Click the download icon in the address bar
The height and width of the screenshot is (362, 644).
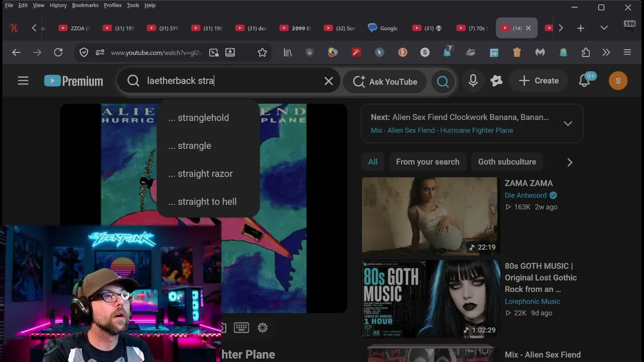point(230,52)
